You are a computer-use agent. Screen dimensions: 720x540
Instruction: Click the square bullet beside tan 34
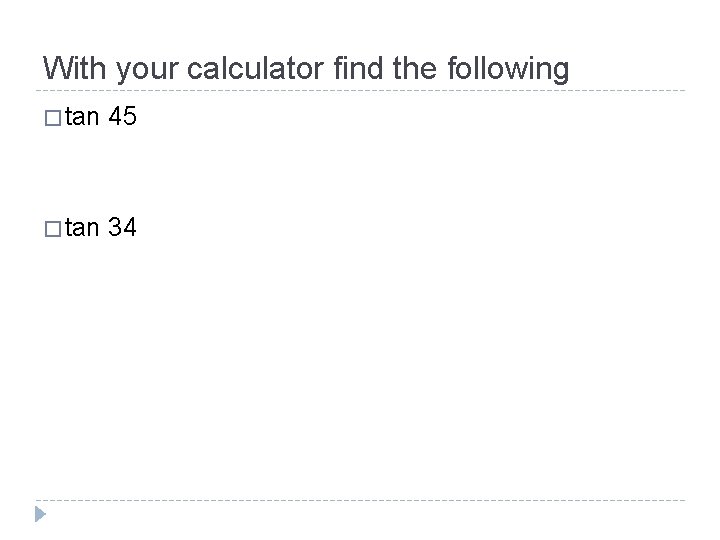(53, 229)
